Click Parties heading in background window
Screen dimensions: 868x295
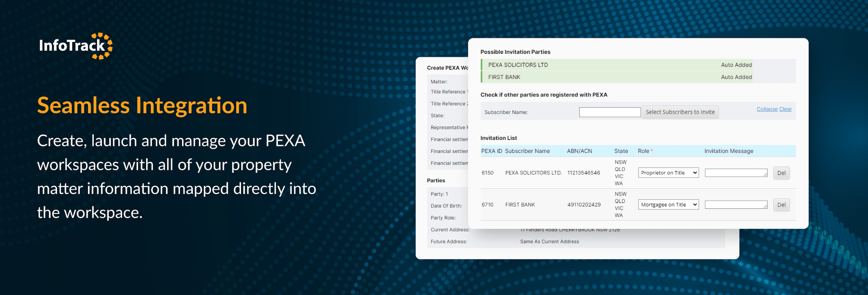coord(436,180)
